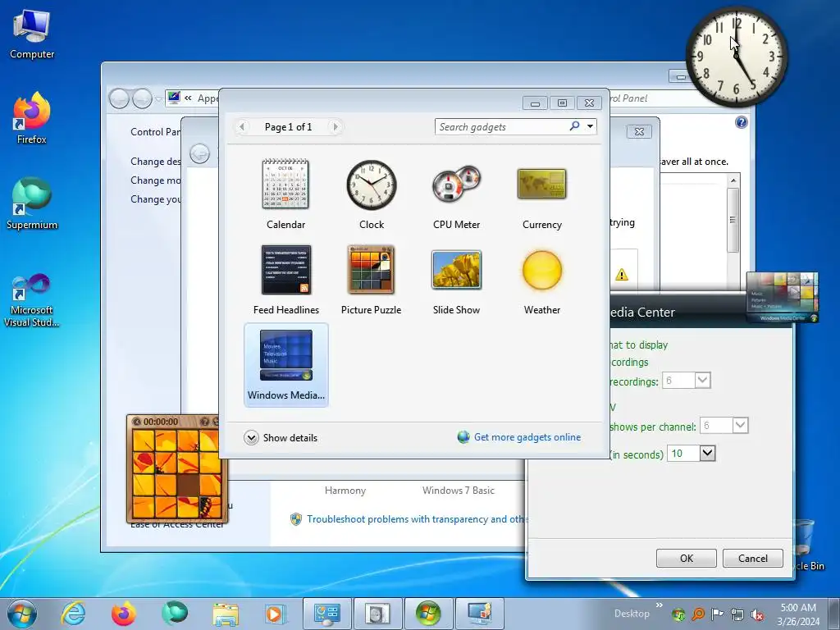This screenshot has width=840, height=630.
Task: Expand Show details in gadget gallery
Action: pyautogui.click(x=281, y=438)
